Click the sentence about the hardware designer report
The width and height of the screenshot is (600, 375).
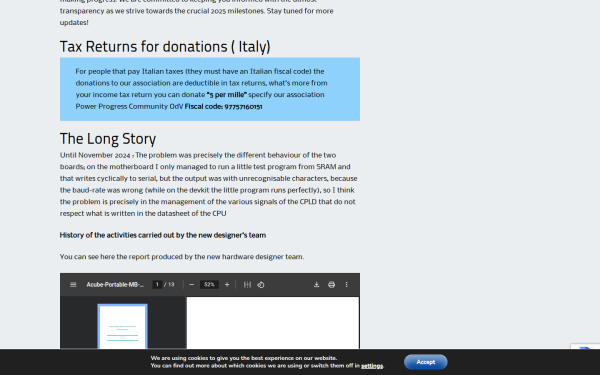pyautogui.click(x=182, y=257)
